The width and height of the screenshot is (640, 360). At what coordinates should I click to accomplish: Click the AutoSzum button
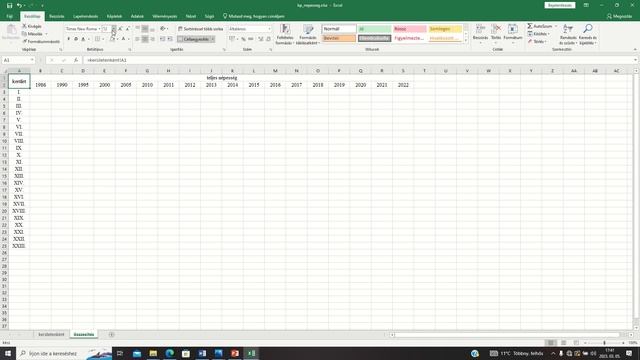(x=539, y=26)
